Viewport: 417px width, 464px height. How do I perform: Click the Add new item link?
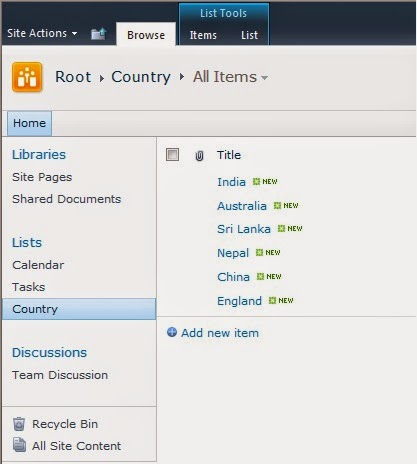point(220,333)
